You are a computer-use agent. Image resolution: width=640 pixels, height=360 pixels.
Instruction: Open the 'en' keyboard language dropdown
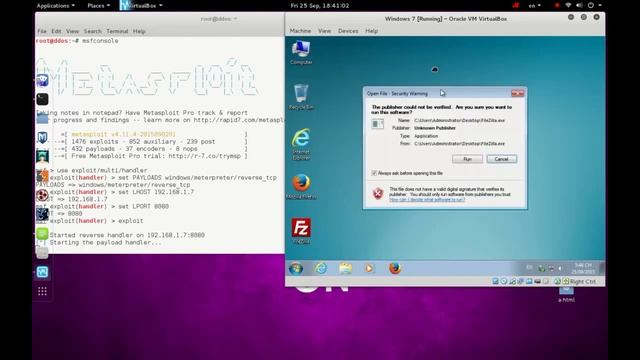(x=534, y=6)
